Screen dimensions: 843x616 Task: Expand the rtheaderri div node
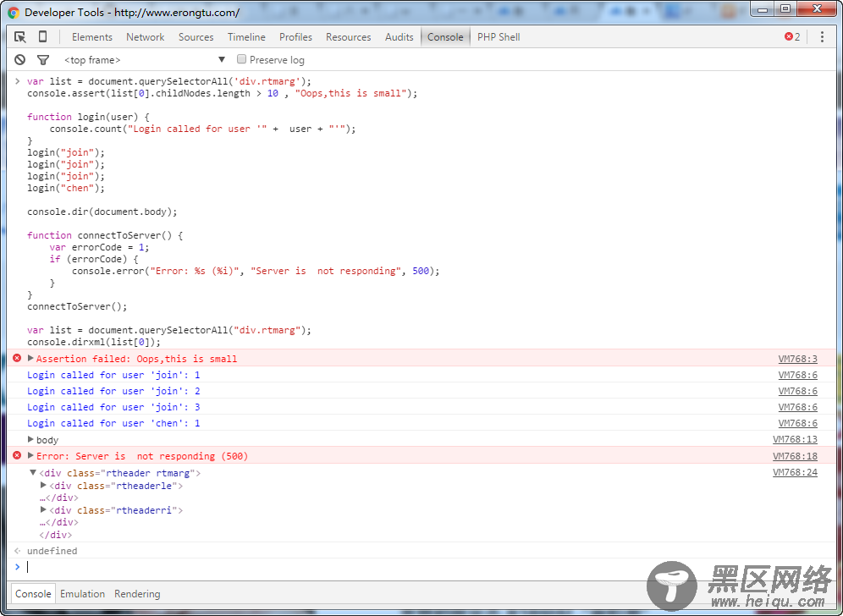(x=43, y=509)
